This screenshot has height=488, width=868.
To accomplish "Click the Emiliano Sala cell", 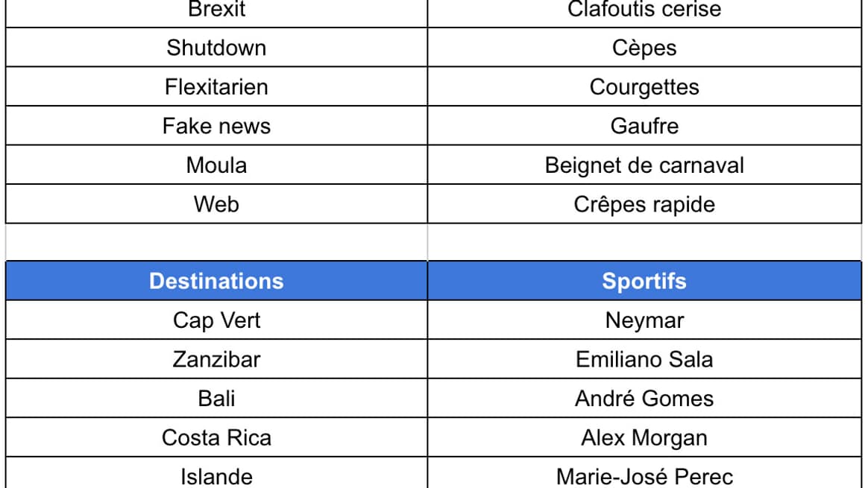I will point(644,360).
